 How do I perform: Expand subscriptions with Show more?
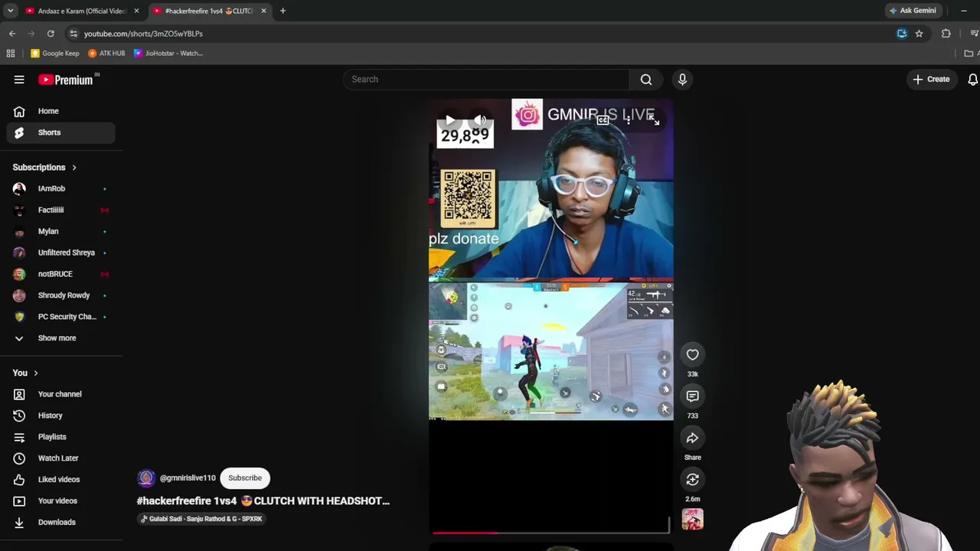click(x=61, y=338)
